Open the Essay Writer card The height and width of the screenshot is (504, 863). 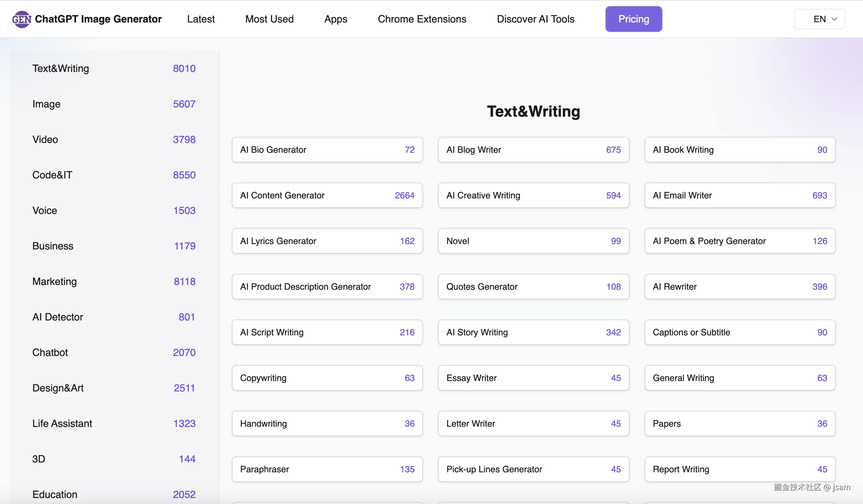point(533,378)
